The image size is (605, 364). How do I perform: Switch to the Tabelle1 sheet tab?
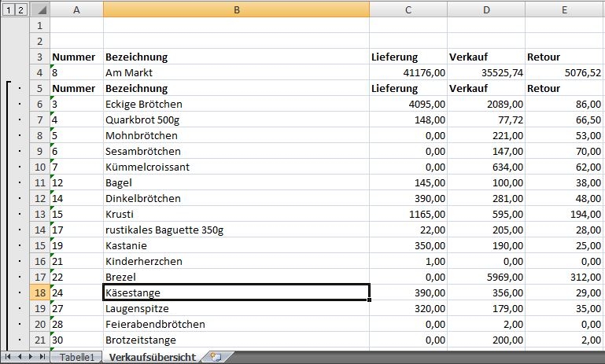coord(77,357)
